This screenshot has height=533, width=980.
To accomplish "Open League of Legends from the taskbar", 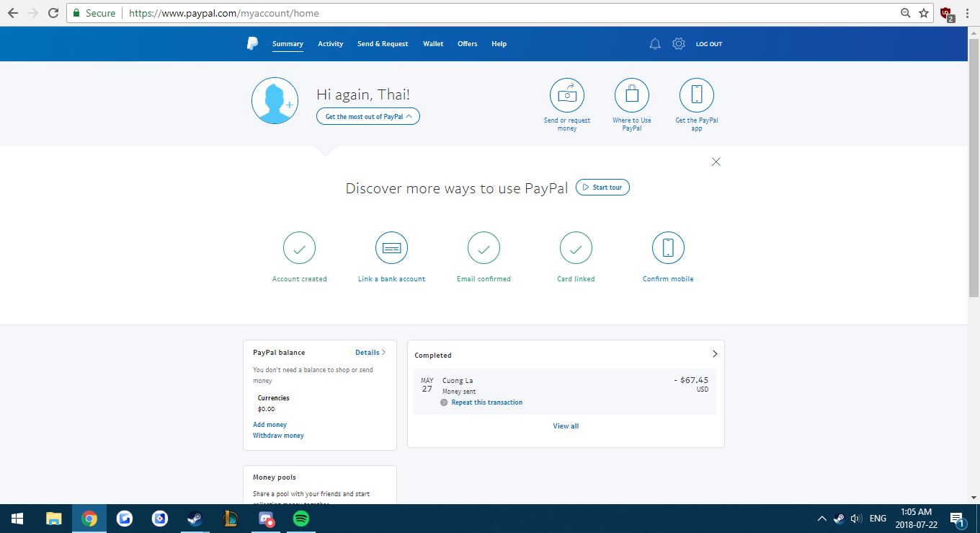I will point(231,519).
